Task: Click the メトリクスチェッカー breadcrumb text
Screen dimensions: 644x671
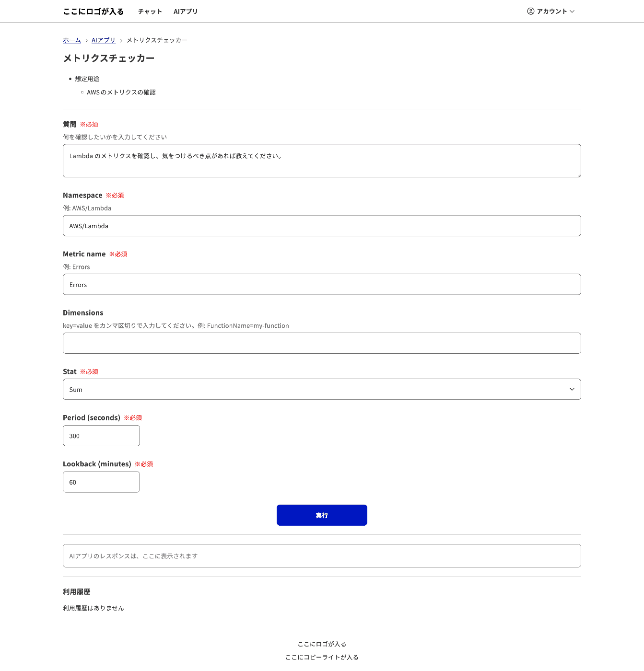Action: coord(157,40)
